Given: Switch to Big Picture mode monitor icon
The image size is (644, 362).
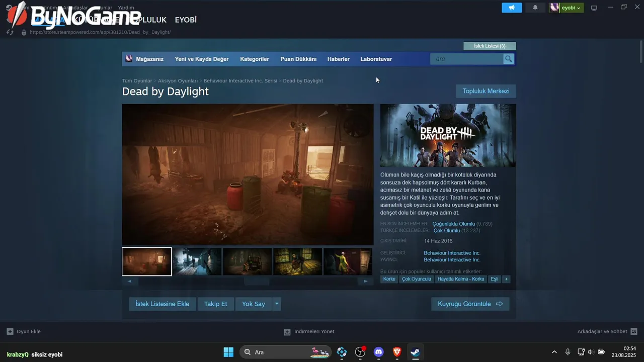Looking at the screenshot, I should pos(594,8).
